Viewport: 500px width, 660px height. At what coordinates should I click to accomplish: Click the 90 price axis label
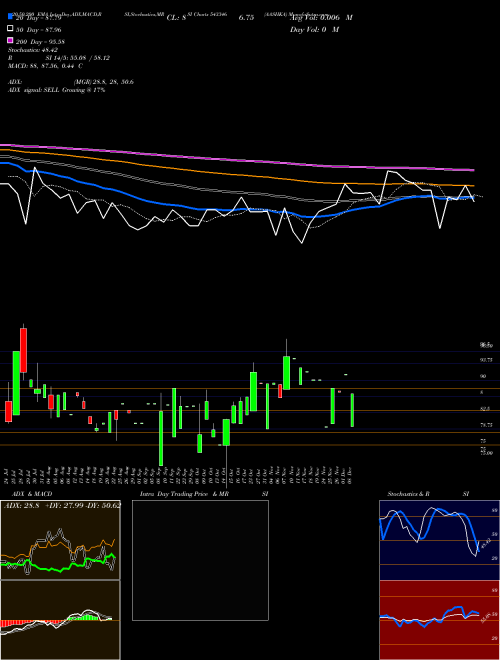(x=483, y=376)
